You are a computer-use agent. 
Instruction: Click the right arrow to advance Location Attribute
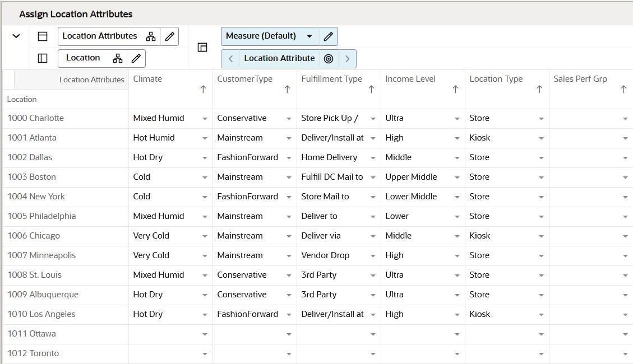pyautogui.click(x=347, y=58)
